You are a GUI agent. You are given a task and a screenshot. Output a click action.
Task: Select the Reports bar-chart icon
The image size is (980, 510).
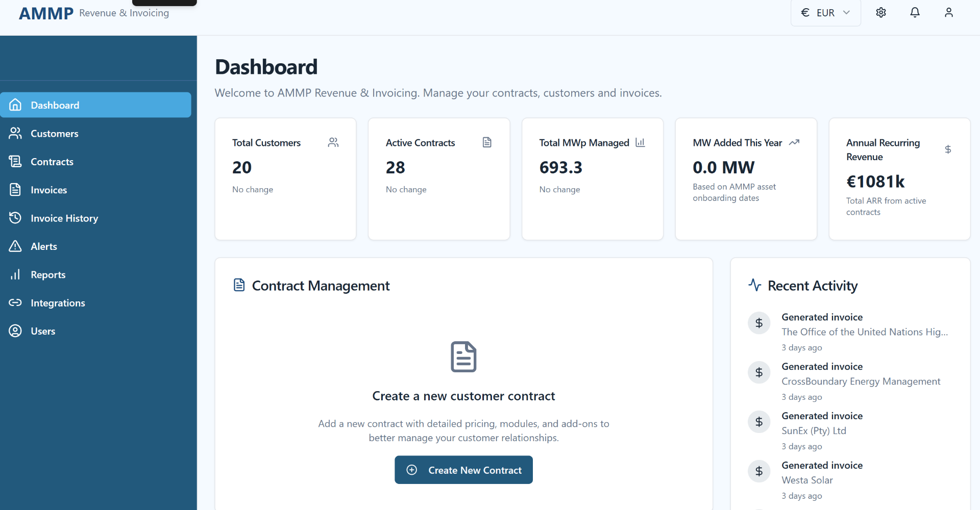click(x=15, y=274)
